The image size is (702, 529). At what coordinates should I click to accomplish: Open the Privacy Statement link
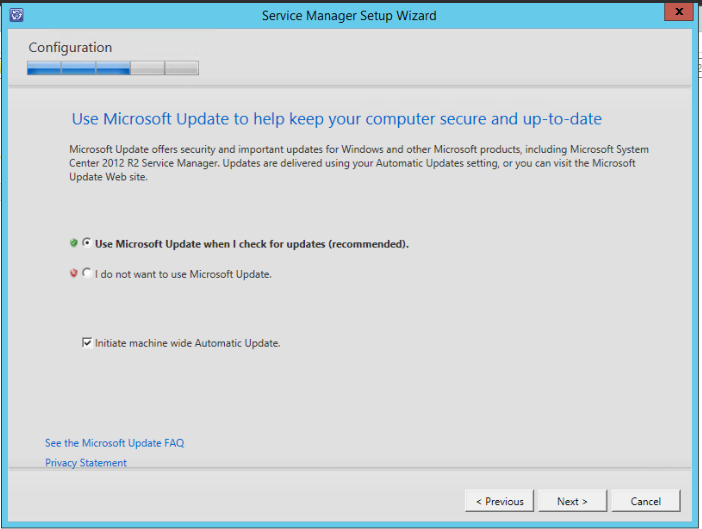86,463
